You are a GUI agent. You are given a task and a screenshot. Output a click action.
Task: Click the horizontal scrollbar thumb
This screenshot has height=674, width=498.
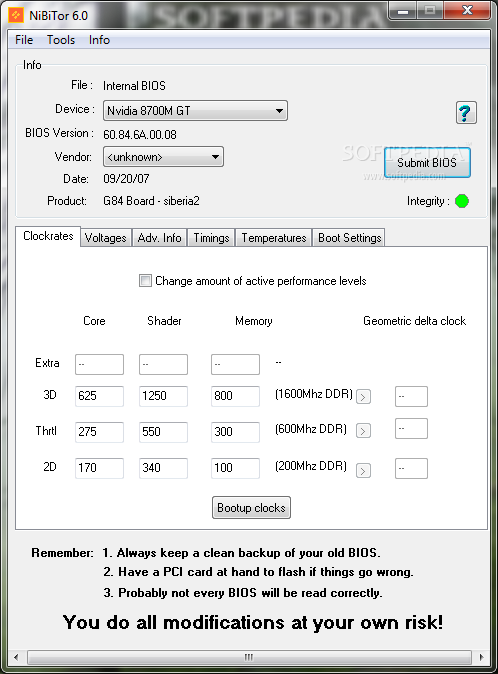point(249,657)
